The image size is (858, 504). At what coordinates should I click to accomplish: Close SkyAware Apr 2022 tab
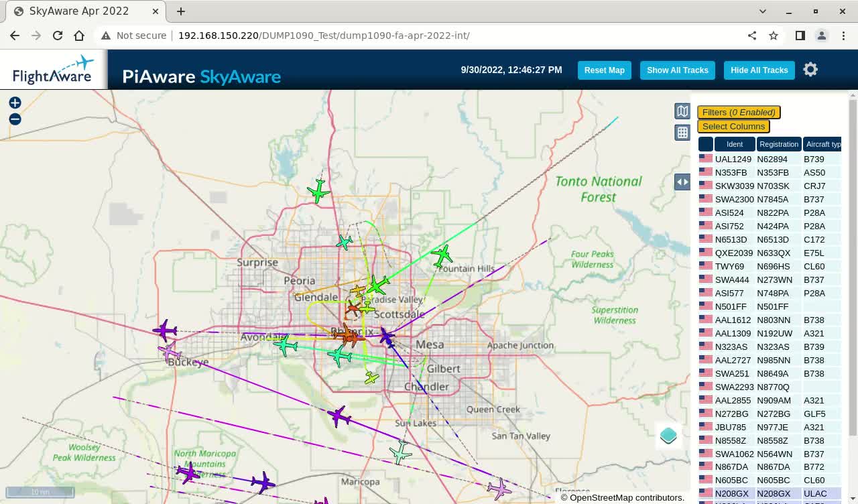pyautogui.click(x=156, y=11)
